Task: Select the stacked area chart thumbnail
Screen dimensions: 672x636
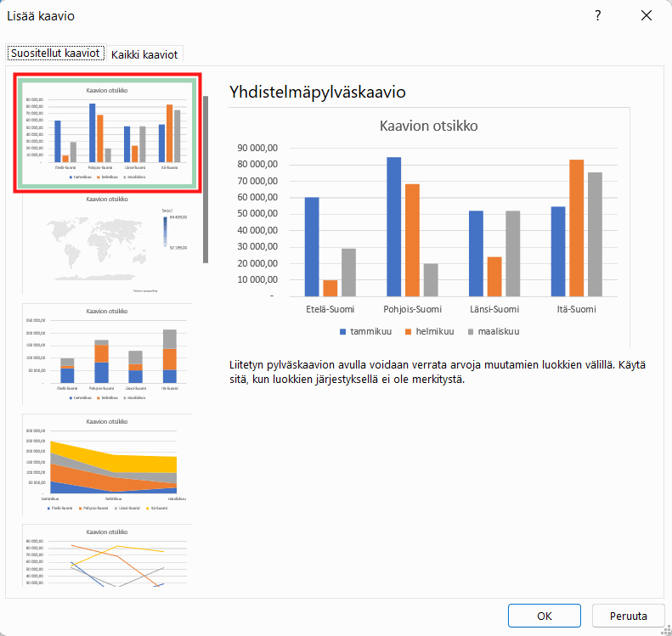Action: [x=107, y=464]
